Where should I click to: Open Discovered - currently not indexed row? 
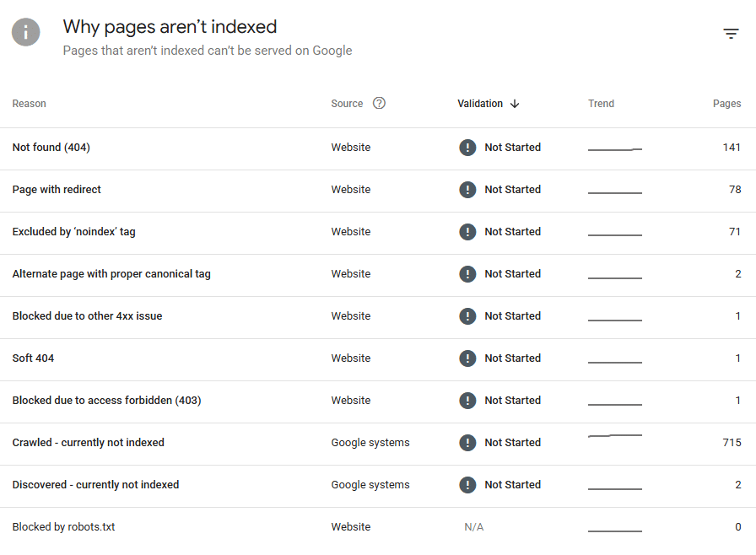[x=378, y=486]
